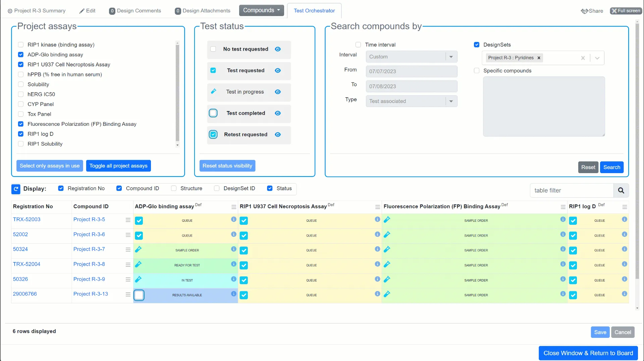Click pencil icon in ADP-Glo cell for Project R-3-8
Screen dimensions: 644x361
(138, 264)
